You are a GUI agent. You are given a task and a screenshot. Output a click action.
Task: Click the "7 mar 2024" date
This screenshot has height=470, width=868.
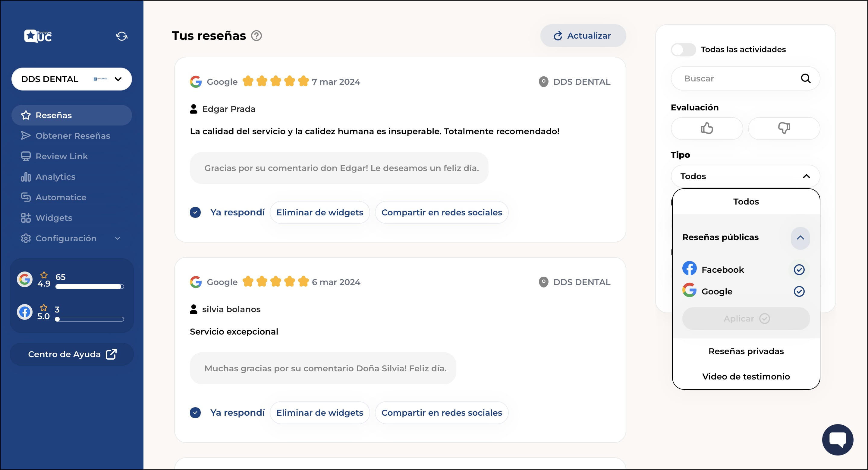point(336,81)
